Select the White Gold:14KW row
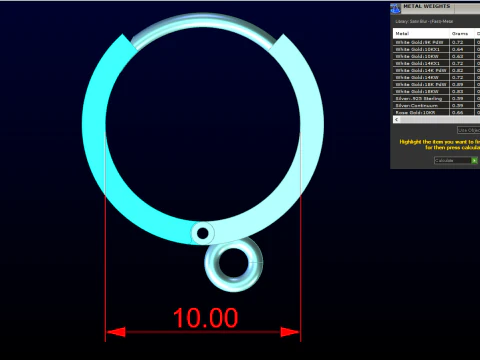The height and width of the screenshot is (360, 480). [436, 77]
